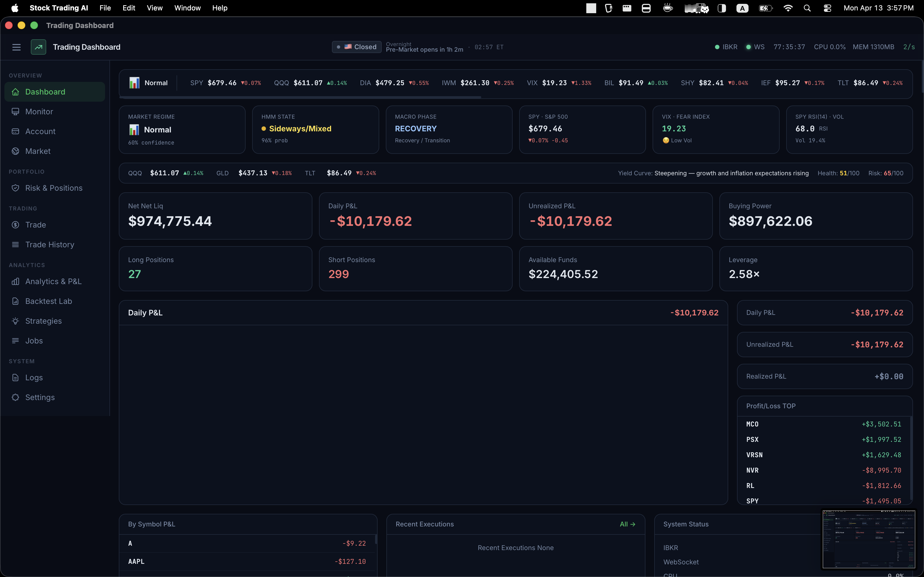Click the Account card icon in sidebar
The width and height of the screenshot is (924, 577).
(x=15, y=131)
